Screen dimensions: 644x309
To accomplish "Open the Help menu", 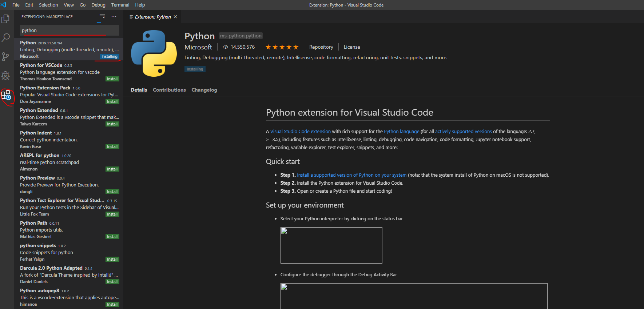I will coord(140,5).
